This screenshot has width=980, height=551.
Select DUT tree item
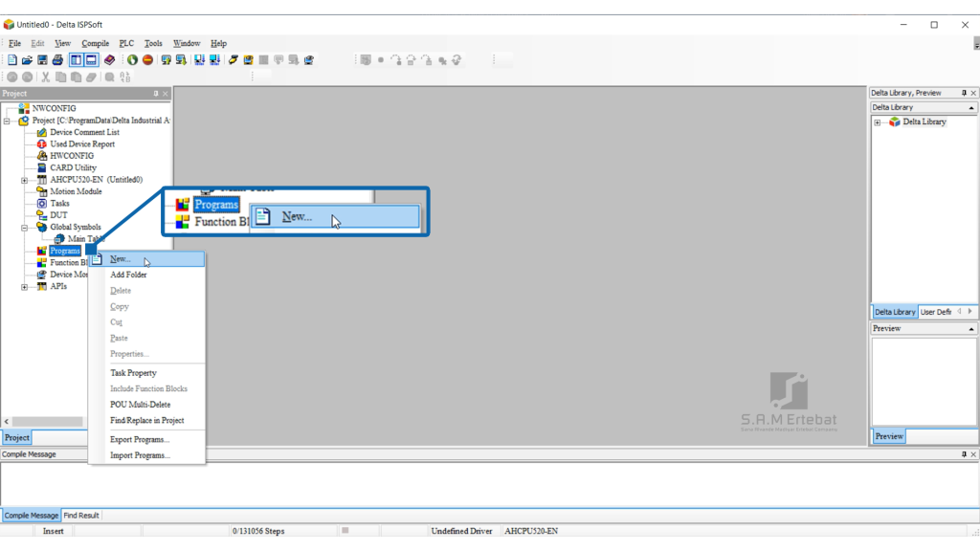click(x=58, y=215)
